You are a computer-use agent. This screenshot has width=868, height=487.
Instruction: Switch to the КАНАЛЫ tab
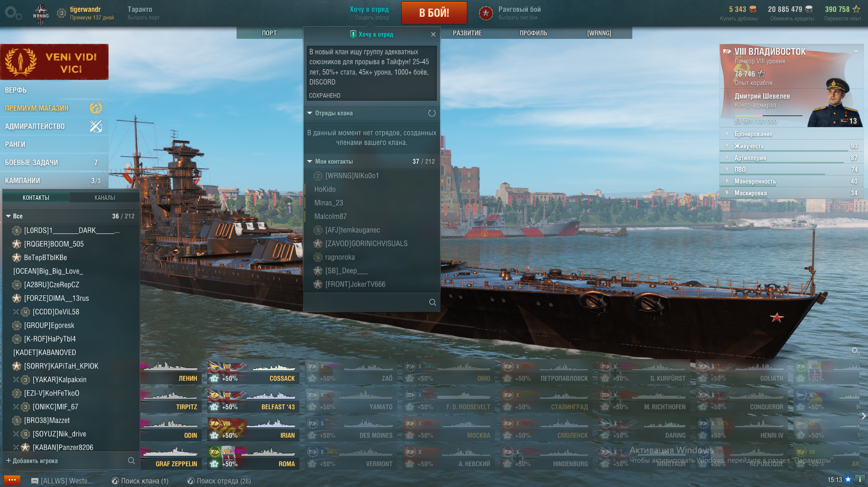105,198
